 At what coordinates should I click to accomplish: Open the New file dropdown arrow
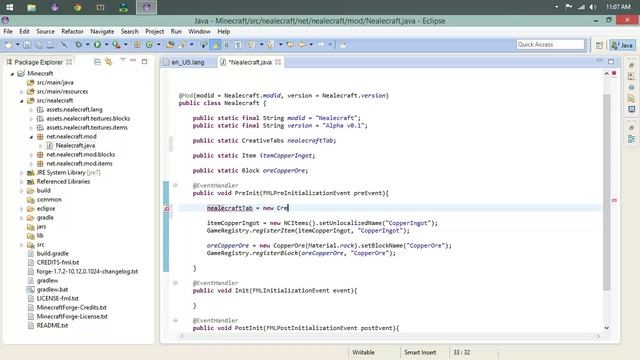[18, 45]
